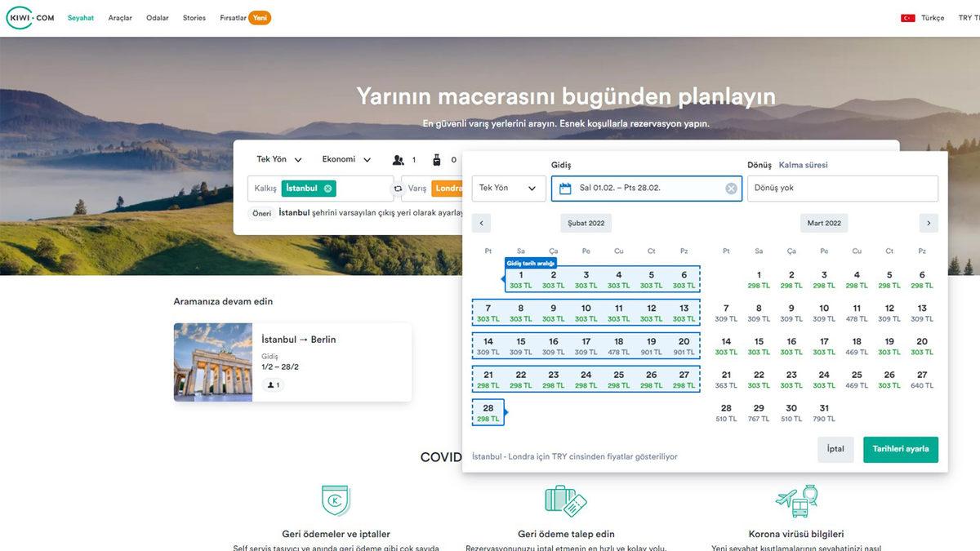Click the Geri ödeme talep edin icon
Screen dimensions: 980x551
coord(564,500)
